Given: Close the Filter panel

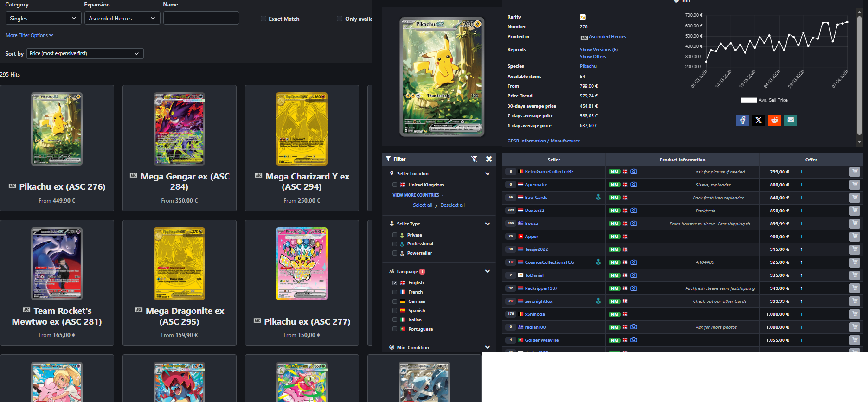Looking at the screenshot, I should [x=489, y=159].
